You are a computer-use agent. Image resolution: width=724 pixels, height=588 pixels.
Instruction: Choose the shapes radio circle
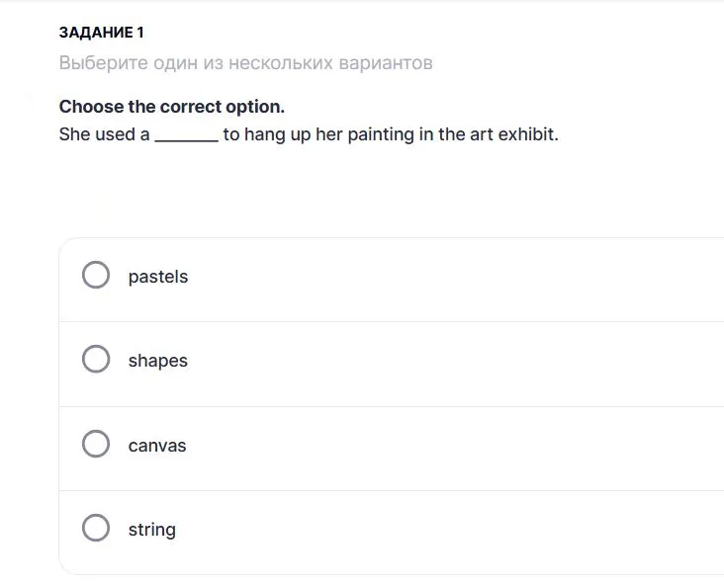[x=96, y=359]
